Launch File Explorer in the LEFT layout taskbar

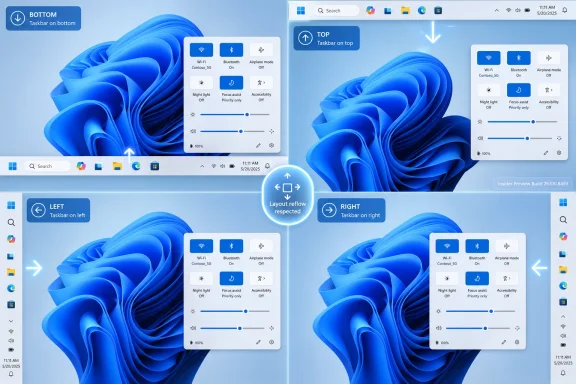point(11,272)
